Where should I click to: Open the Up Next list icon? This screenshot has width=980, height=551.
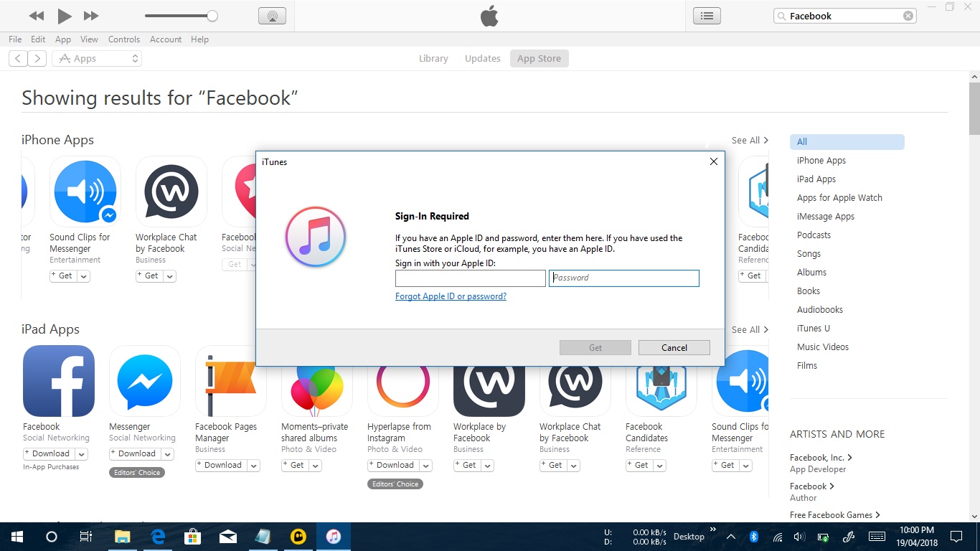click(x=707, y=16)
